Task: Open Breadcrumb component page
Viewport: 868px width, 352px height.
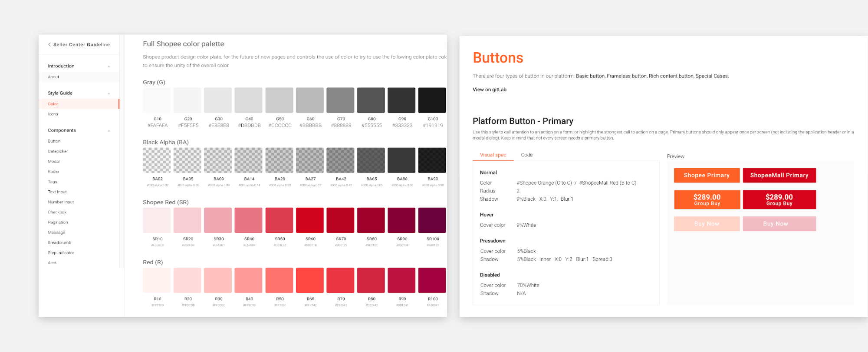Action: (59, 242)
